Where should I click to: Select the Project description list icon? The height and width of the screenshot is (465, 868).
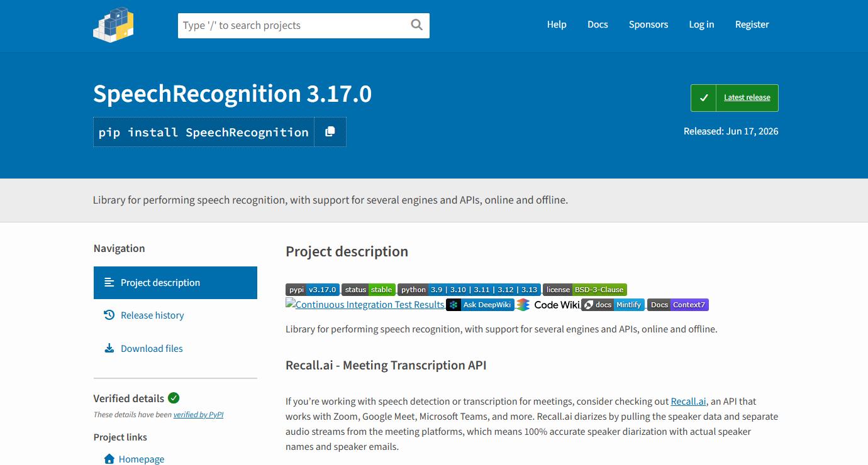tap(109, 282)
